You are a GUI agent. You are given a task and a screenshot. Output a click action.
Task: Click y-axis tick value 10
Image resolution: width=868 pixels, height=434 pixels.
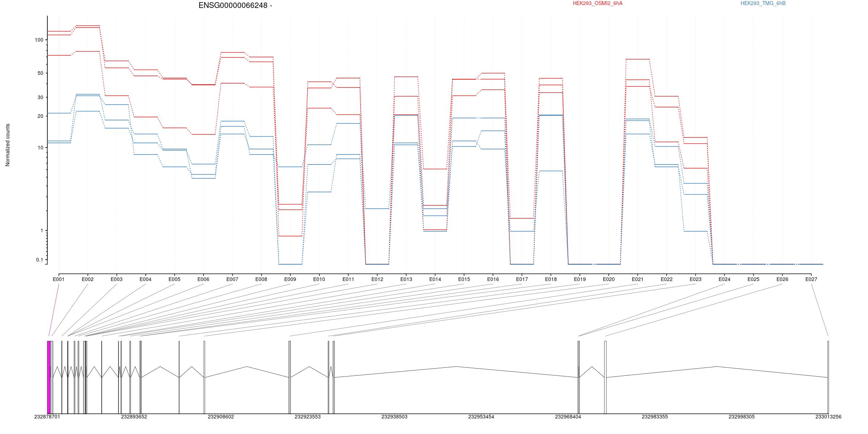click(x=41, y=148)
